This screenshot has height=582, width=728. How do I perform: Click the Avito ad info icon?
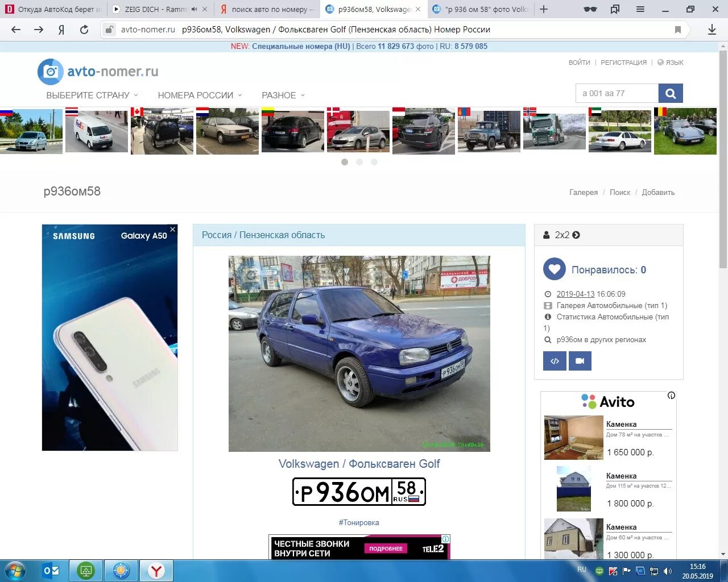pos(671,396)
